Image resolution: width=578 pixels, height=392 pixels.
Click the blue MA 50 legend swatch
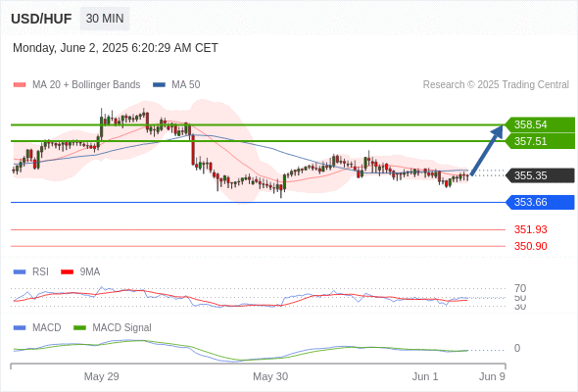click(159, 85)
